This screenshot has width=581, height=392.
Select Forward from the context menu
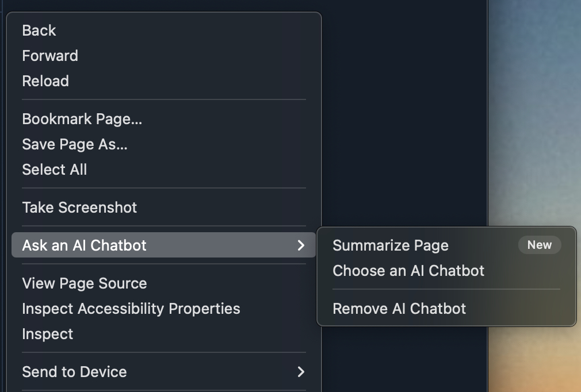[50, 56]
